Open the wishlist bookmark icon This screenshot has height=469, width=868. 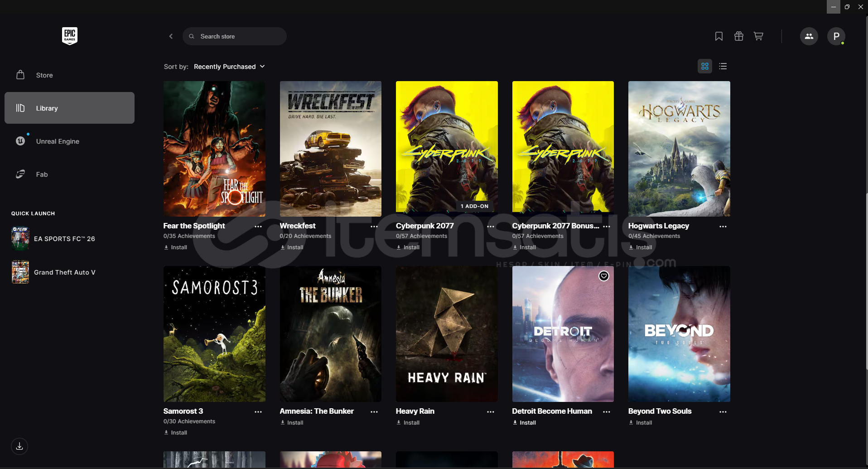(x=719, y=36)
